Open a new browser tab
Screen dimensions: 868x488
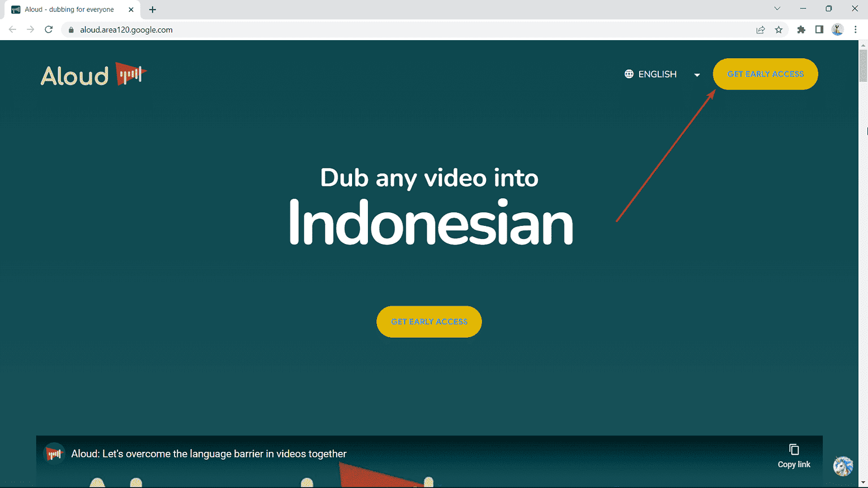[152, 9]
